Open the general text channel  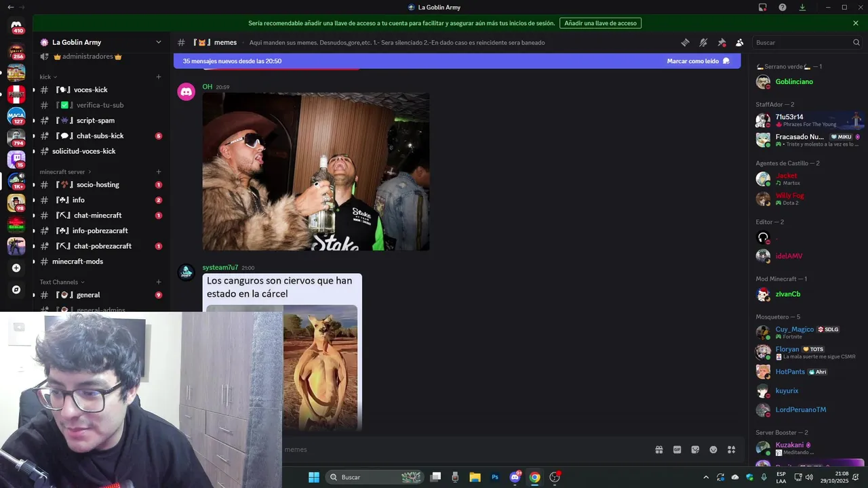[x=101, y=295]
